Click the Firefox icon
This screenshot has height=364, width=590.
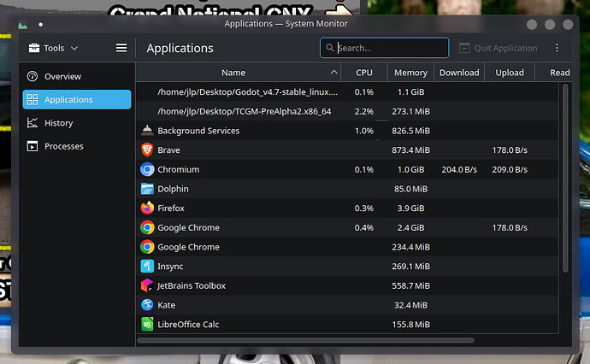pyautogui.click(x=147, y=208)
